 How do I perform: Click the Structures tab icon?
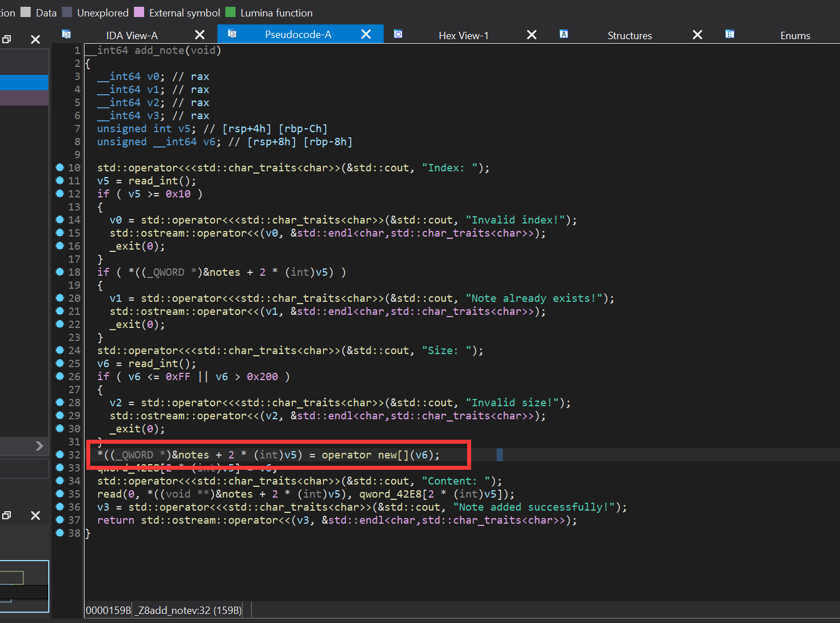(564, 34)
